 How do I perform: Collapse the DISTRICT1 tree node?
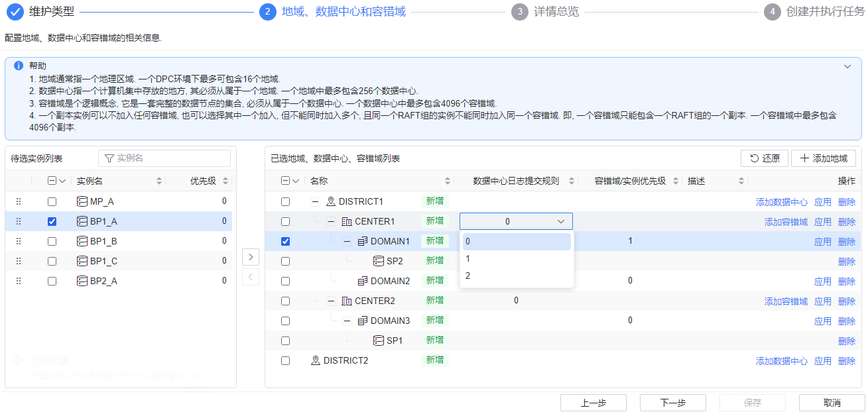[316, 201]
